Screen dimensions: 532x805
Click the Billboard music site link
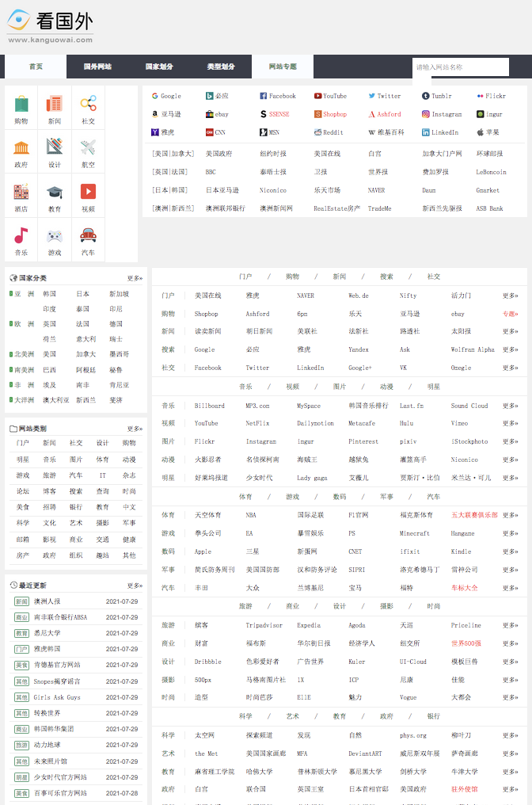point(209,406)
